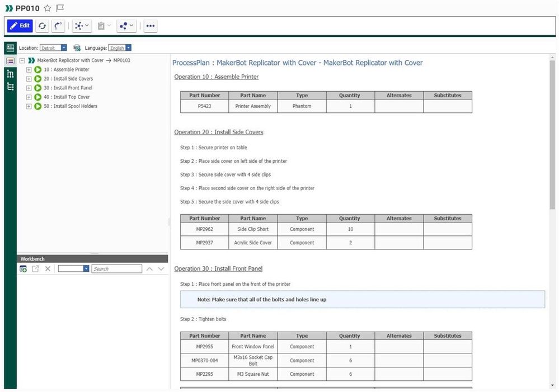
Task: Select the highlighted list view sidebar icon
Action: (x=10, y=61)
